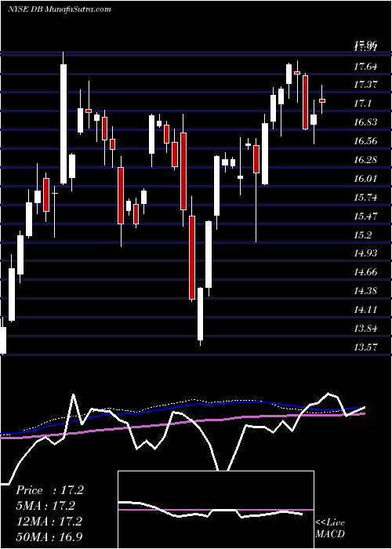Click the 15.47 price axis label
The image size is (392, 549).
tap(365, 216)
